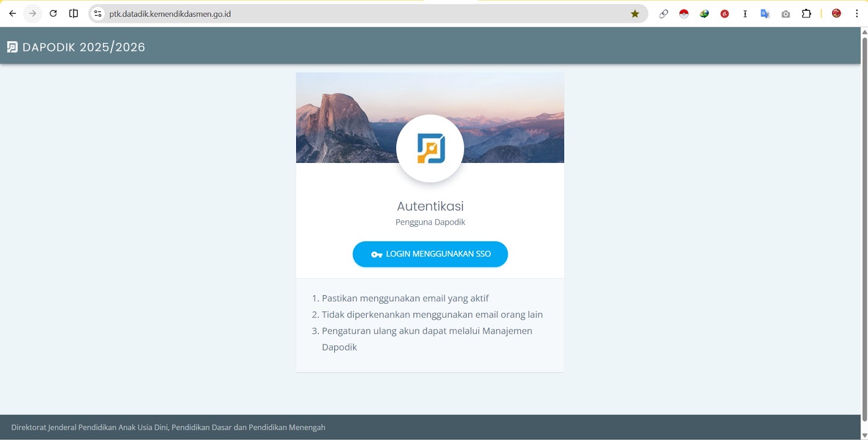
Task: Open the red circle 'd' extension
Action: (x=725, y=14)
